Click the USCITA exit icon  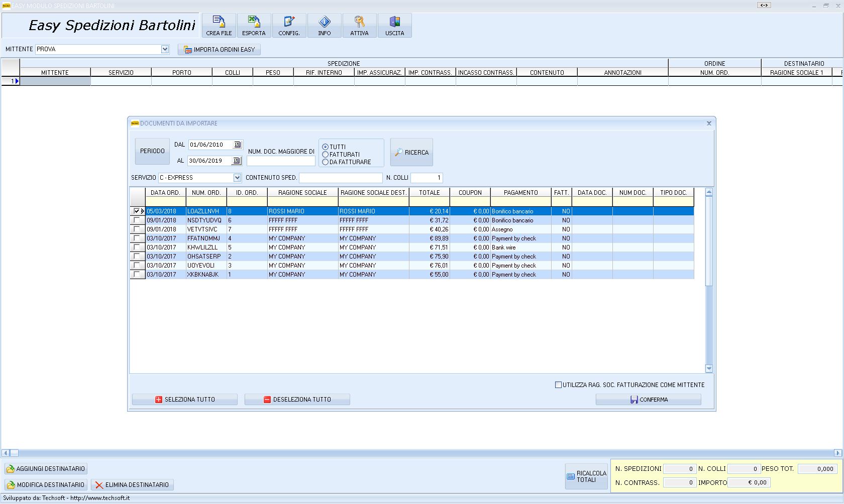pos(395,25)
